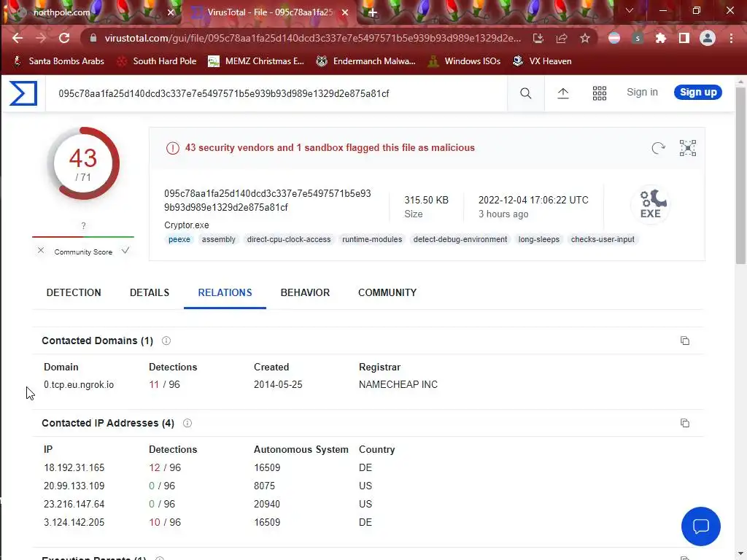747x560 pixels.
Task: Open the Chrome three-dot menu
Action: pos(731,38)
